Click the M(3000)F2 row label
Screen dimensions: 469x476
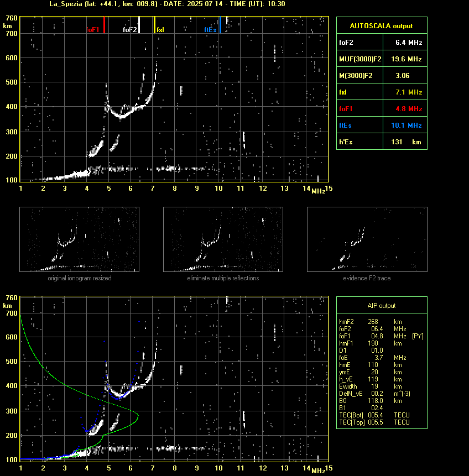[x=356, y=76]
